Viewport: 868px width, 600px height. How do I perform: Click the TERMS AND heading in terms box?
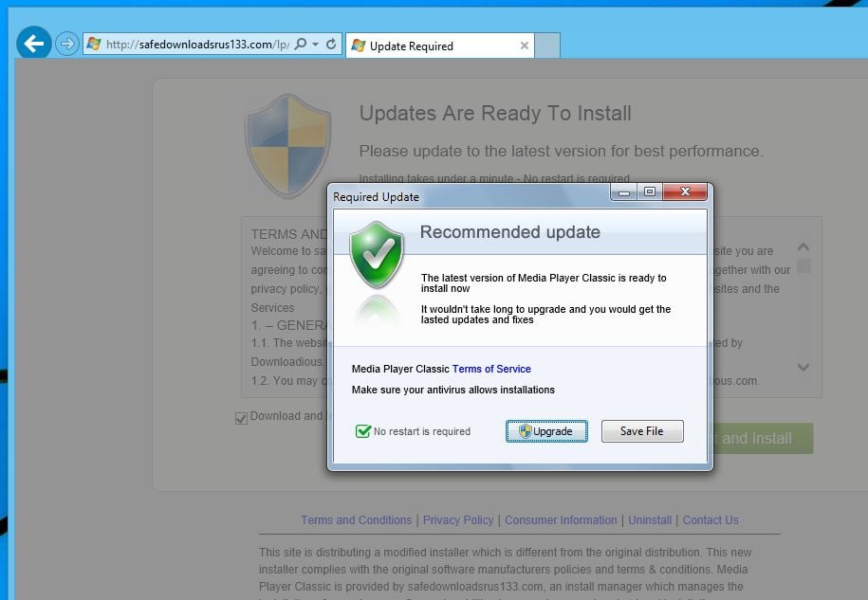point(289,234)
